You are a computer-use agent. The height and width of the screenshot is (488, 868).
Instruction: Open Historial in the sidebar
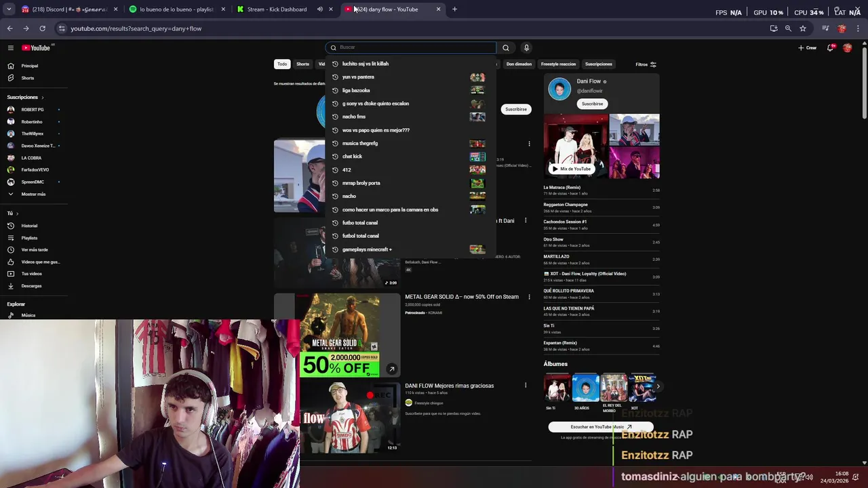[29, 226]
